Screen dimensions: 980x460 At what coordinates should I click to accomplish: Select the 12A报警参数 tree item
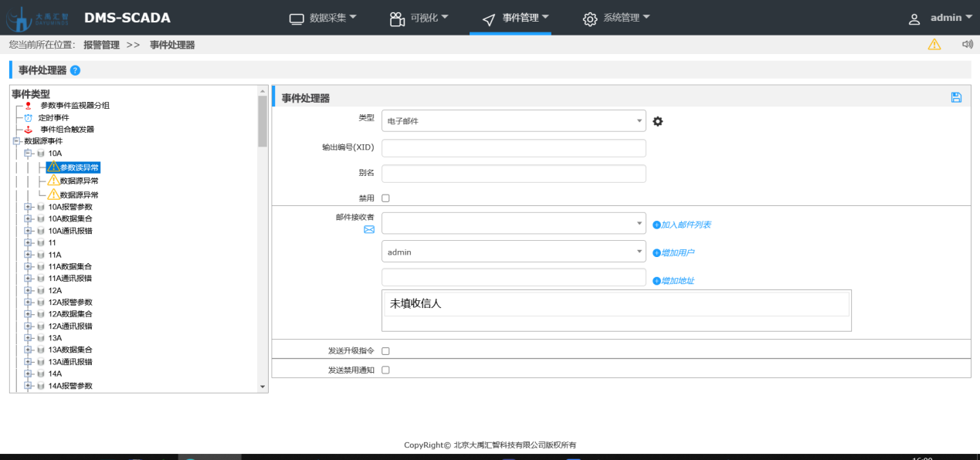coord(70,303)
